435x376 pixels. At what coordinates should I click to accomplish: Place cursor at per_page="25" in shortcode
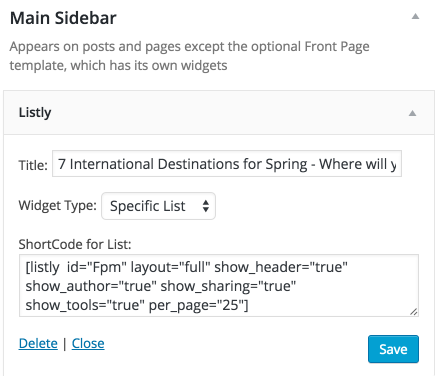pos(197,305)
